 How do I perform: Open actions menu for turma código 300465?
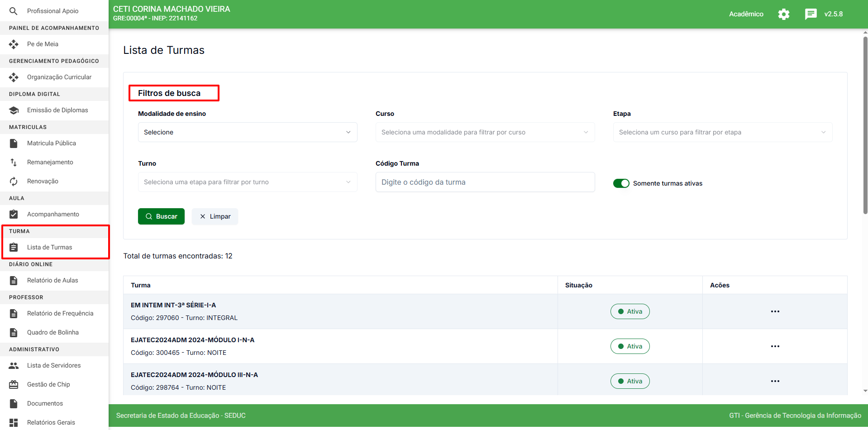pyautogui.click(x=775, y=346)
